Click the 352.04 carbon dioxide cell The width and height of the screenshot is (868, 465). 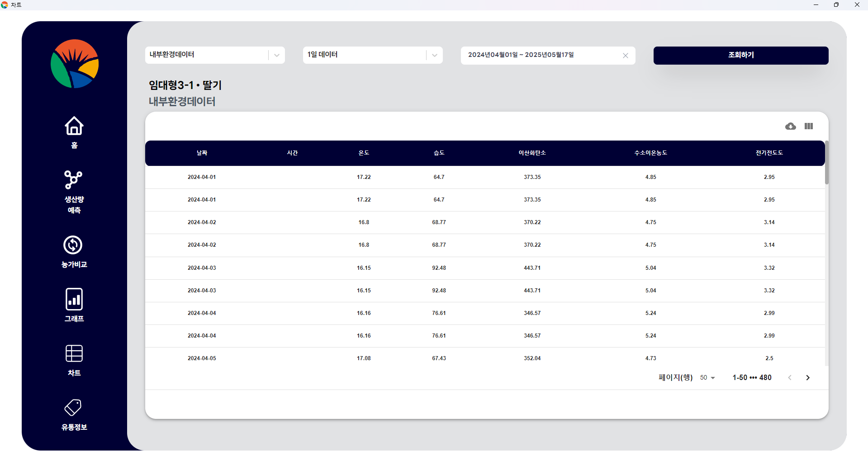click(x=532, y=358)
